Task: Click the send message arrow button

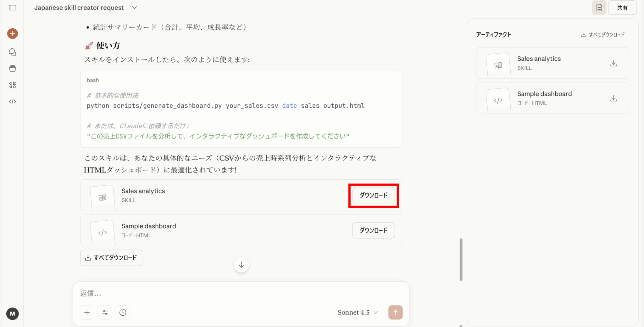Action: [x=395, y=313]
